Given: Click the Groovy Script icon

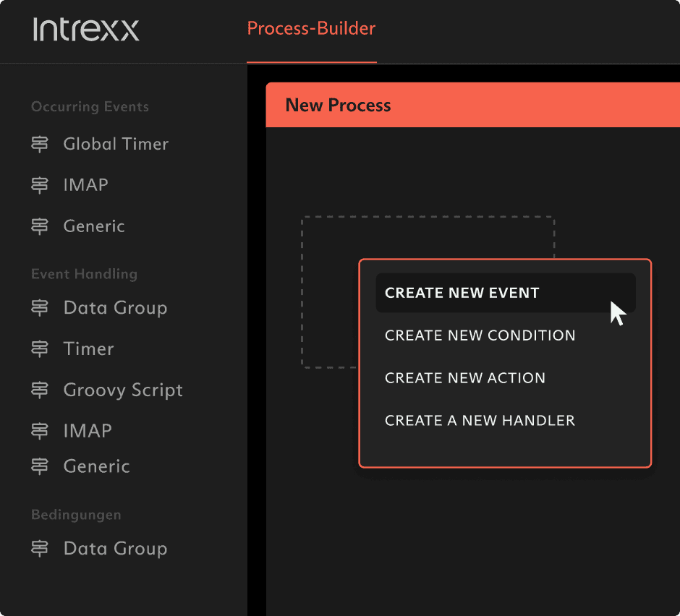Looking at the screenshot, I should (40, 390).
